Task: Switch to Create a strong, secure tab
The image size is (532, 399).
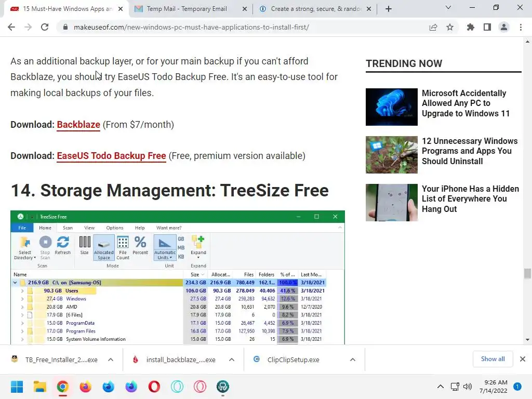Action: 315,9
